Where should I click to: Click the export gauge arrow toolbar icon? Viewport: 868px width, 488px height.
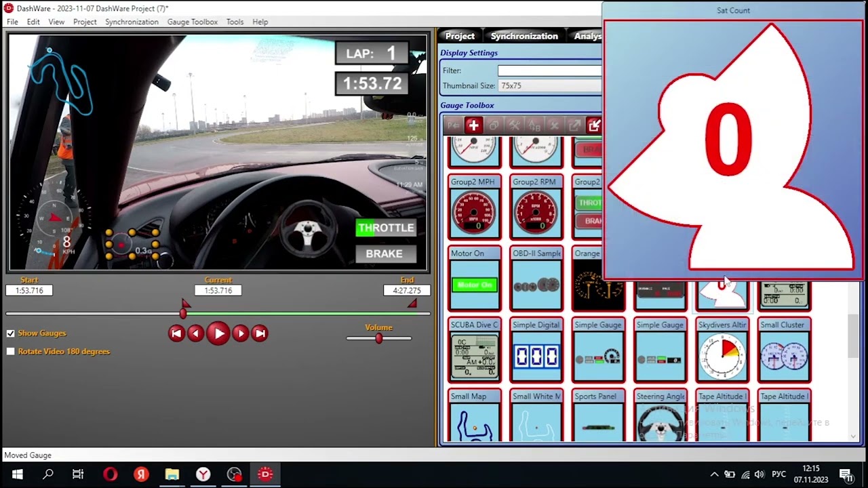coord(574,125)
